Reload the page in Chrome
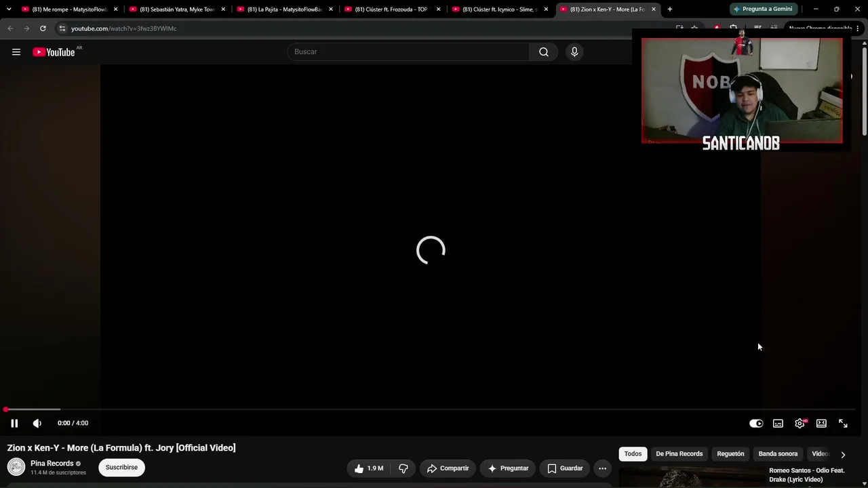 pyautogui.click(x=43, y=28)
